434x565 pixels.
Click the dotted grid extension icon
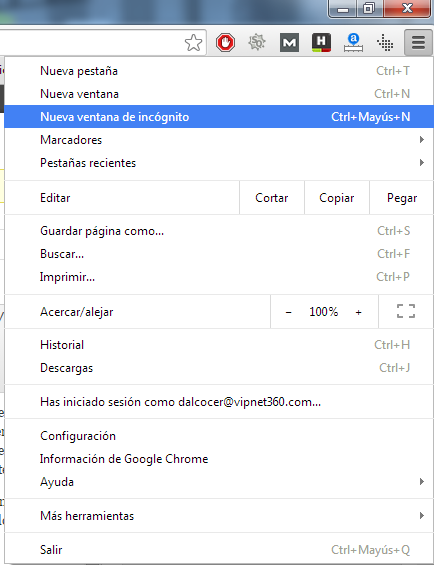(x=385, y=43)
